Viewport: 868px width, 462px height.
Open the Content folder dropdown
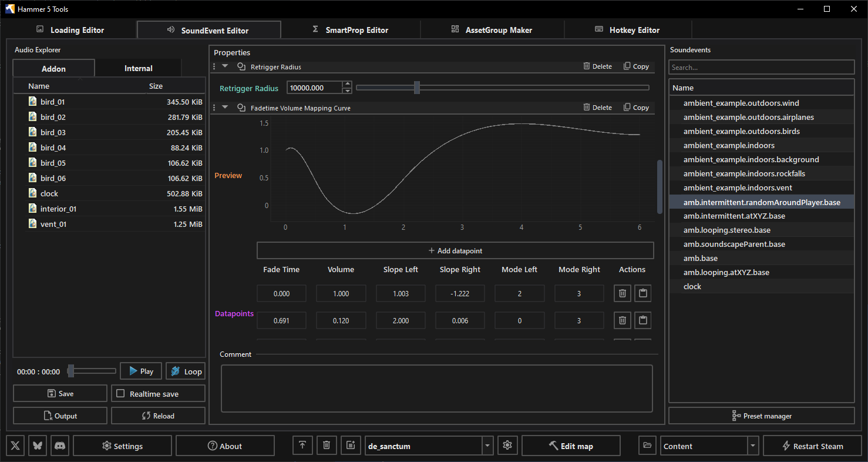[x=753, y=446]
